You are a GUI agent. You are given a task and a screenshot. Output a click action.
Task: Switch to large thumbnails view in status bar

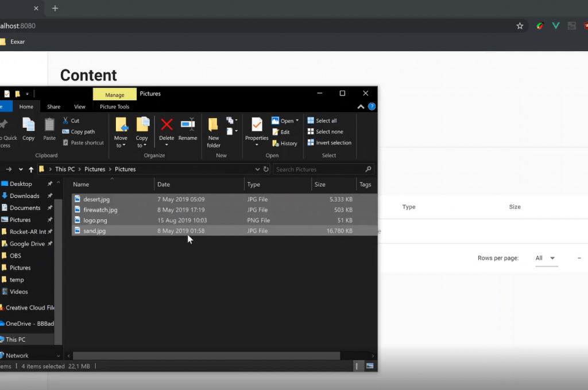(x=370, y=366)
